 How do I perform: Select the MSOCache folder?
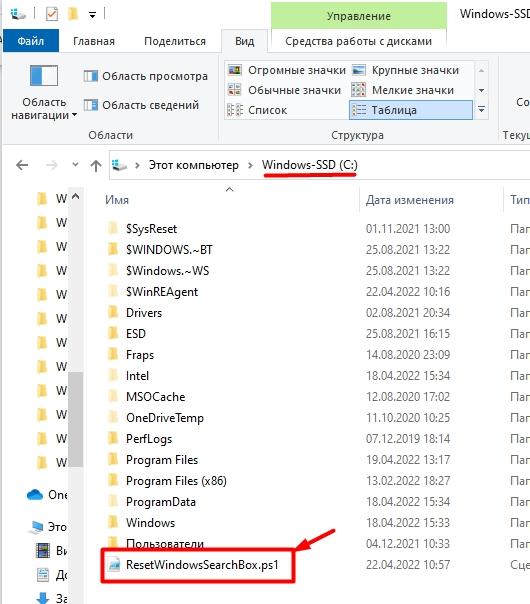click(x=156, y=397)
